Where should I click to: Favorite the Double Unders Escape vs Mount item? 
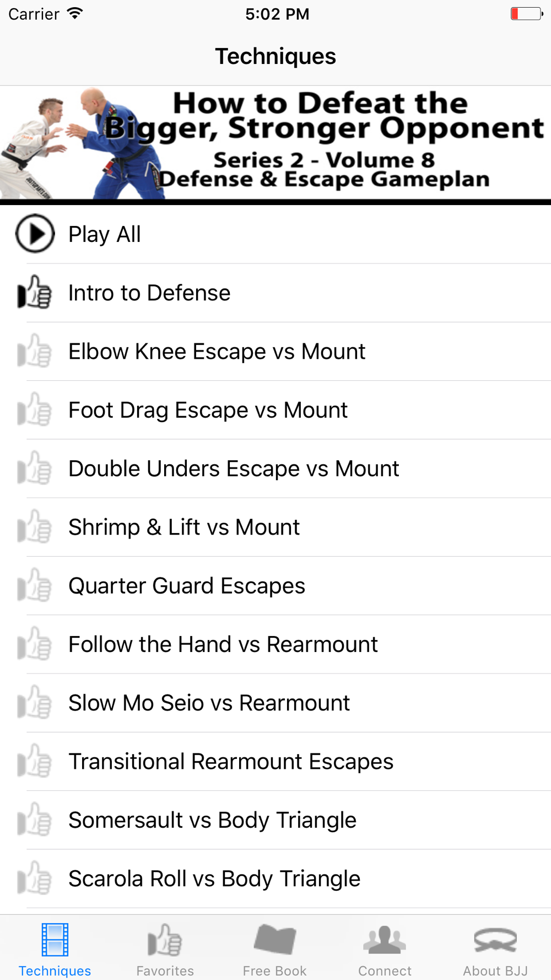(x=34, y=468)
